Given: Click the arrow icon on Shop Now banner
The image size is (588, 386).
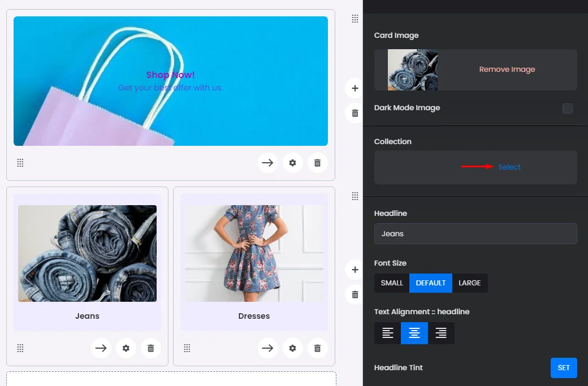Looking at the screenshot, I should [x=267, y=163].
